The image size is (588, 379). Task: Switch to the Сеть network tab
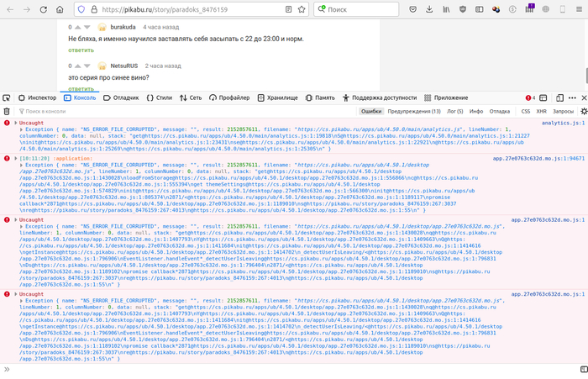click(x=191, y=97)
